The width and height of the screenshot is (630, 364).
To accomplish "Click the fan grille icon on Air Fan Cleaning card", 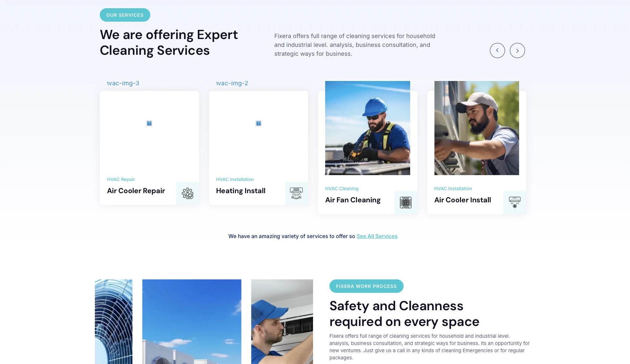I will click(x=406, y=203).
